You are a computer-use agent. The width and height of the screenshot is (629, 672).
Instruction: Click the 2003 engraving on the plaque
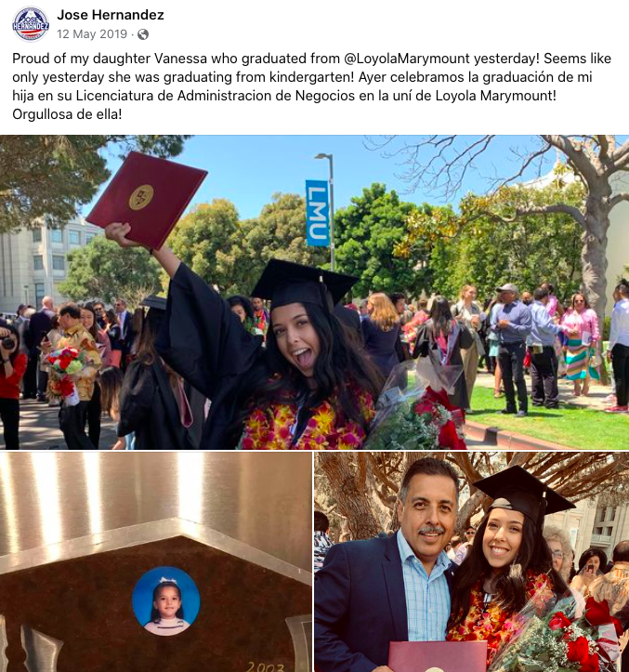[x=266, y=666]
